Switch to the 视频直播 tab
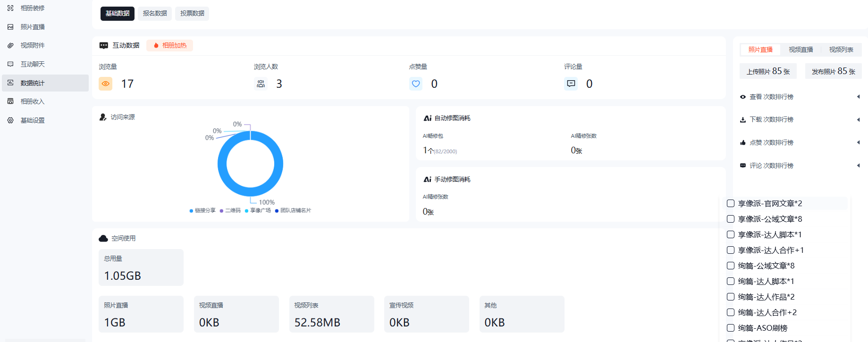 tap(801, 50)
